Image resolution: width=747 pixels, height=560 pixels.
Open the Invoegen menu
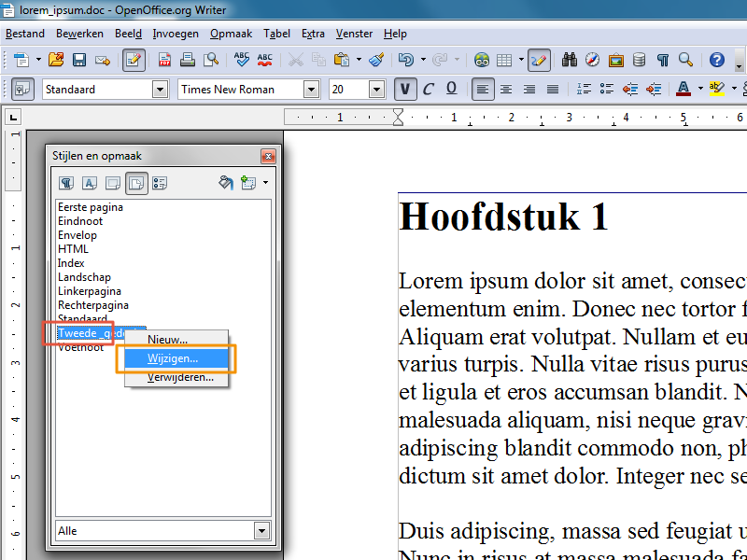coord(176,34)
